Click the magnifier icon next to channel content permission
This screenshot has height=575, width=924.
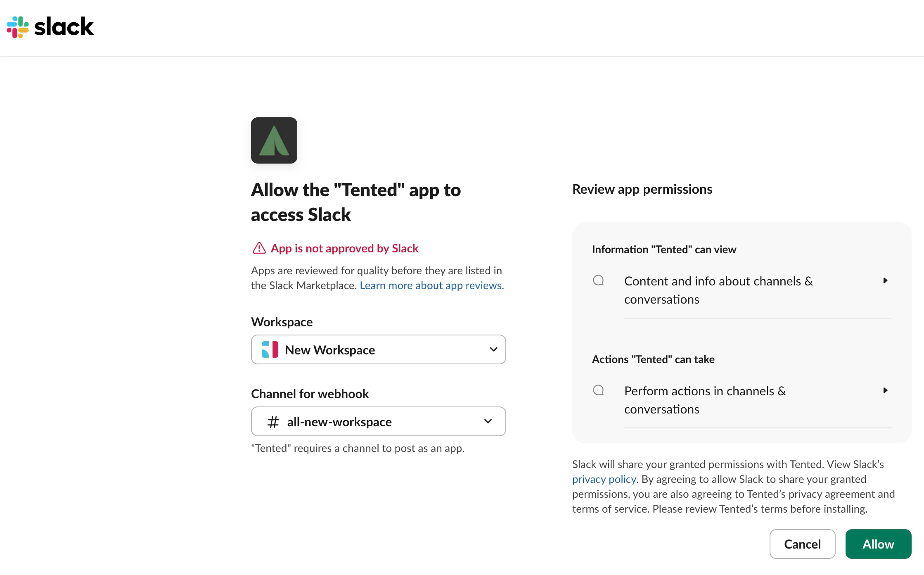click(599, 280)
